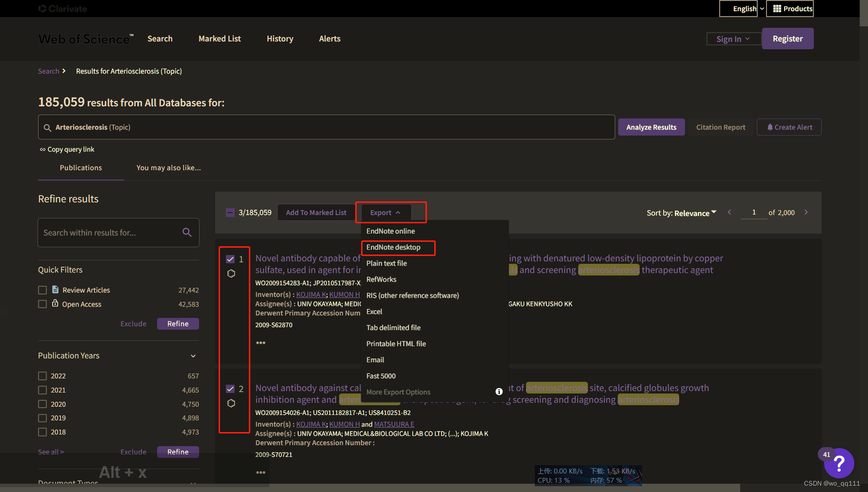Choose RIS (other reference software)
This screenshot has width=868, height=492.
(413, 295)
